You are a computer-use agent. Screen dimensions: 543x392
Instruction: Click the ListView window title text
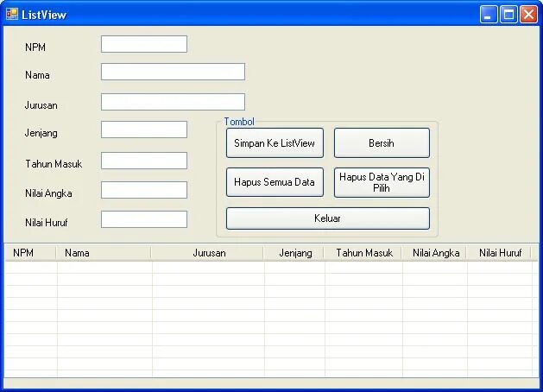[x=44, y=15]
